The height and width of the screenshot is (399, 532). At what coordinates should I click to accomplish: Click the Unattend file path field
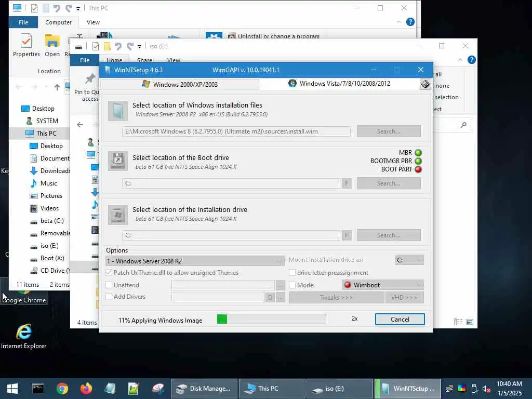click(x=223, y=285)
